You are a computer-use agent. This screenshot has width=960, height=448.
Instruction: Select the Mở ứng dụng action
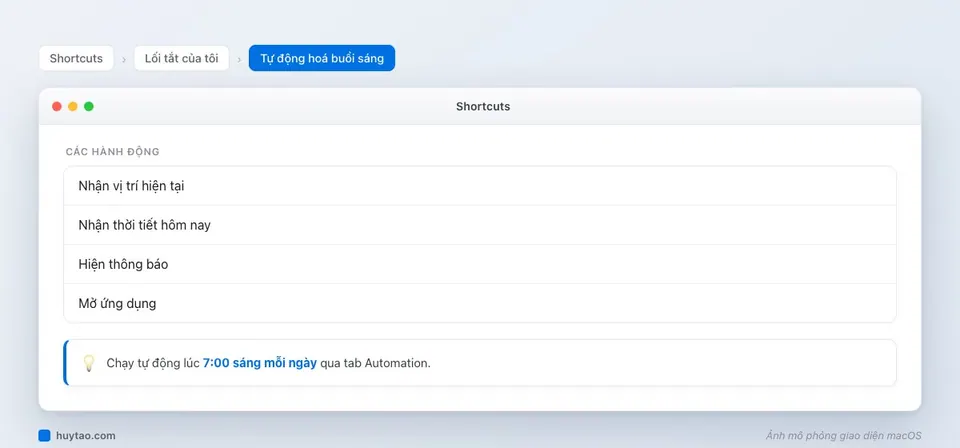[x=480, y=303]
